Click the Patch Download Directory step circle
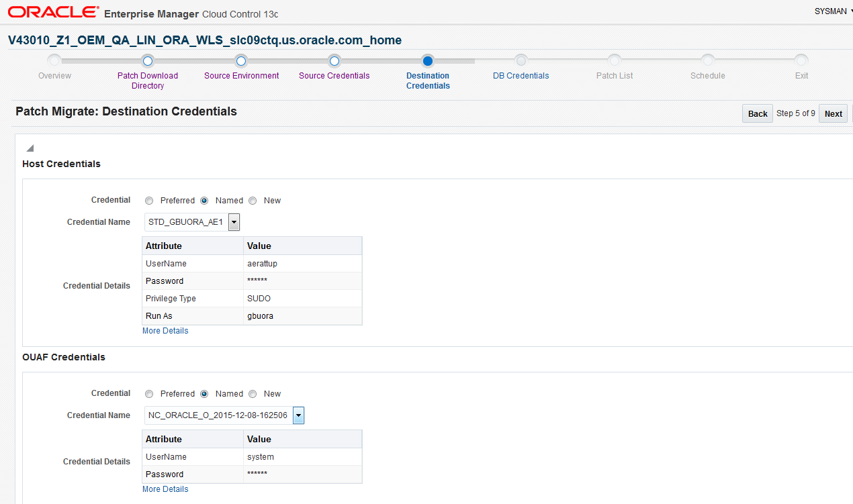Viewport: 853px width, 504px height. (148, 60)
